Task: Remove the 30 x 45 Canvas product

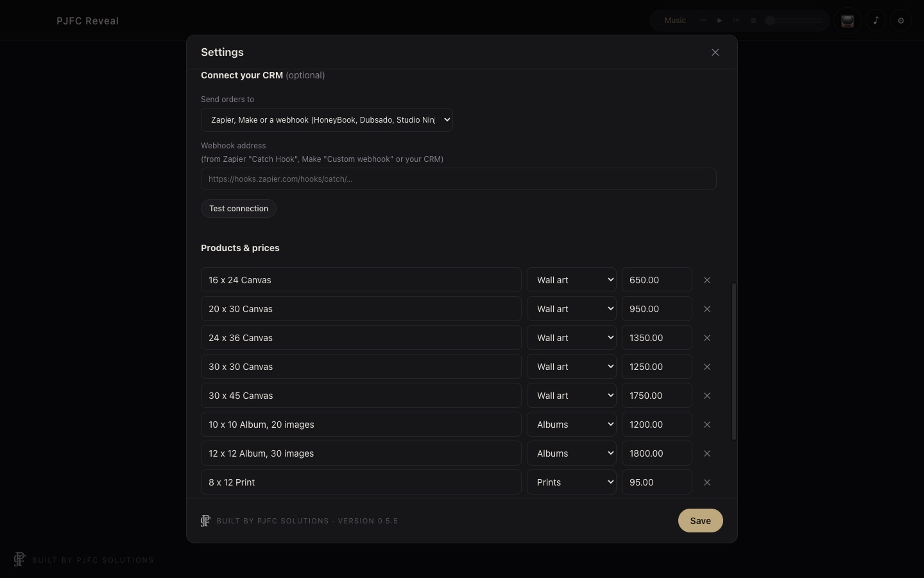Action: click(707, 396)
